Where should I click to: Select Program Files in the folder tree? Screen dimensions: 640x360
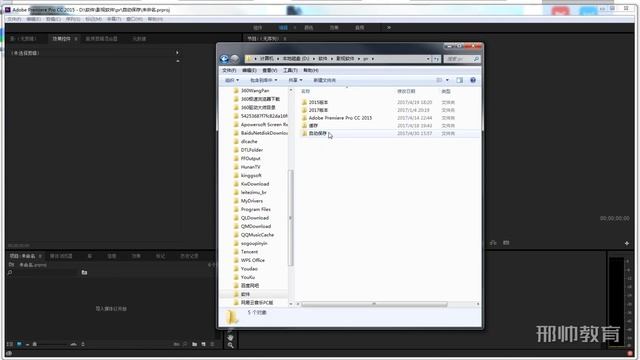(x=256, y=209)
